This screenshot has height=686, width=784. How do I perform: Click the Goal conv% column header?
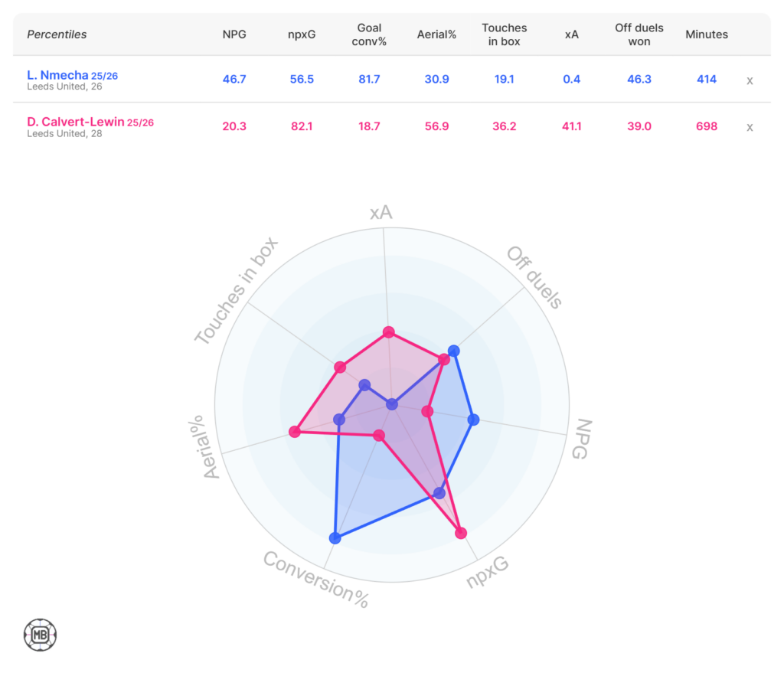coord(368,34)
